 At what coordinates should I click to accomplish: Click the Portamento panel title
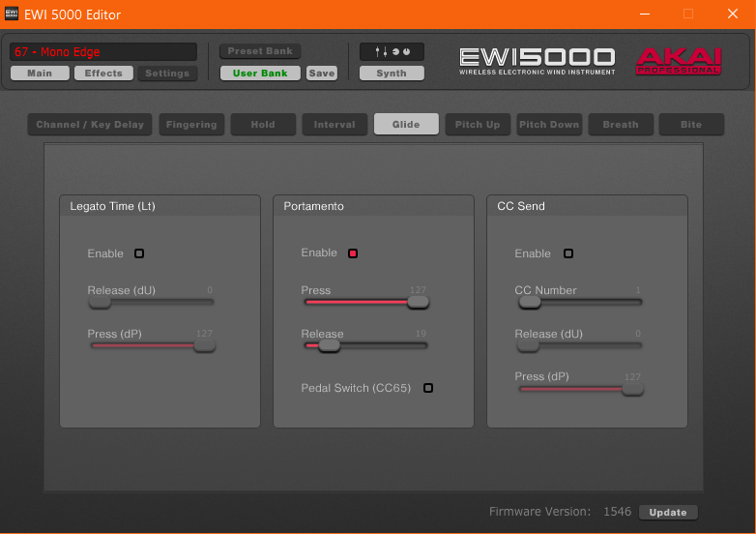(313, 206)
